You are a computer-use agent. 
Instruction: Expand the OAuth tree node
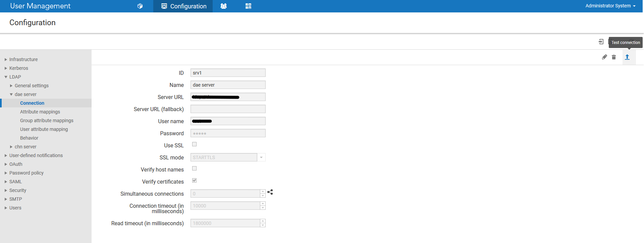[6, 164]
